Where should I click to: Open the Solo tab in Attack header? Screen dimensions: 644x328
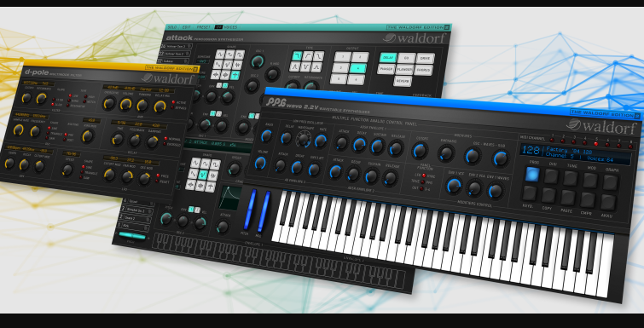(x=172, y=27)
